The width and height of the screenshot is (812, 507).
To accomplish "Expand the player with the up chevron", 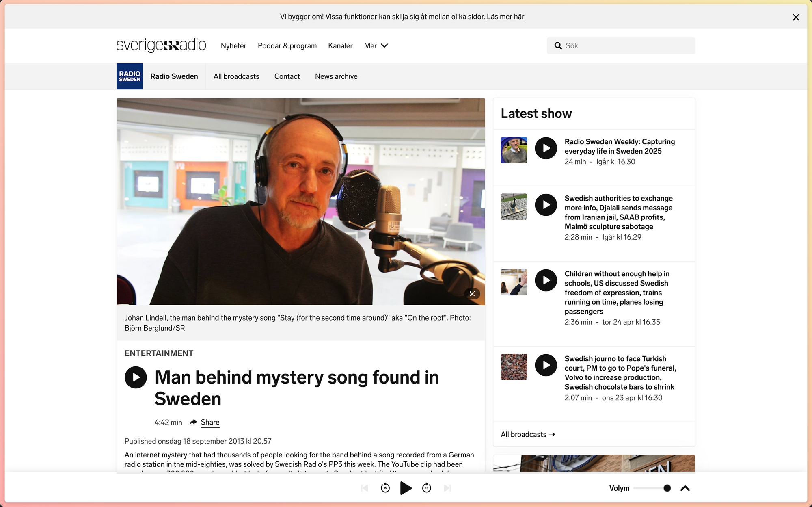I will pos(685,488).
